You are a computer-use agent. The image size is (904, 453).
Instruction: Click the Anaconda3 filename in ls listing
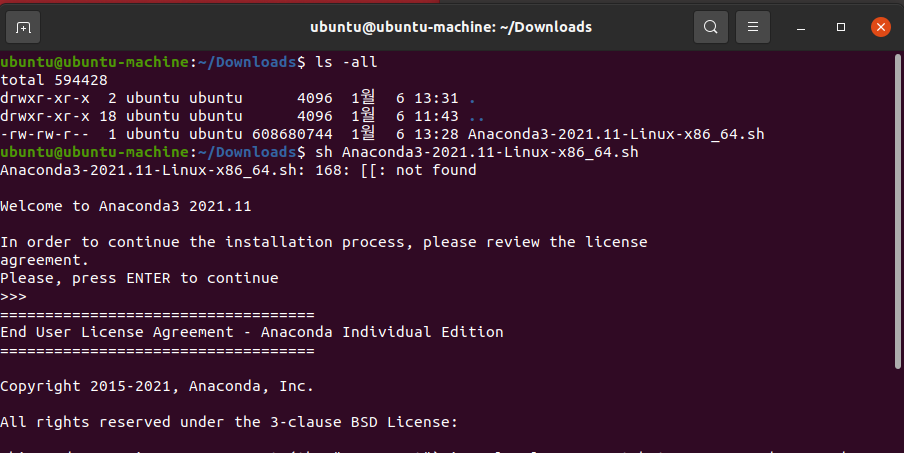click(x=616, y=134)
